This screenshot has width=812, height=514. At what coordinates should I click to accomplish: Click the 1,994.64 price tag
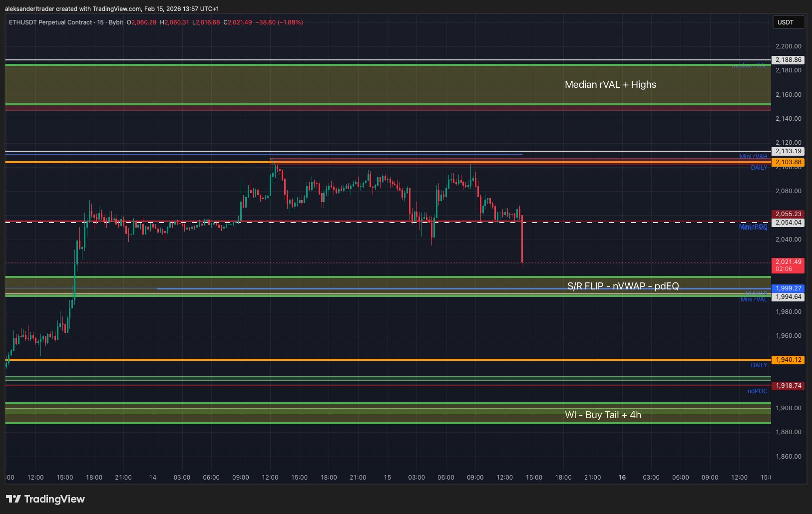coord(788,297)
